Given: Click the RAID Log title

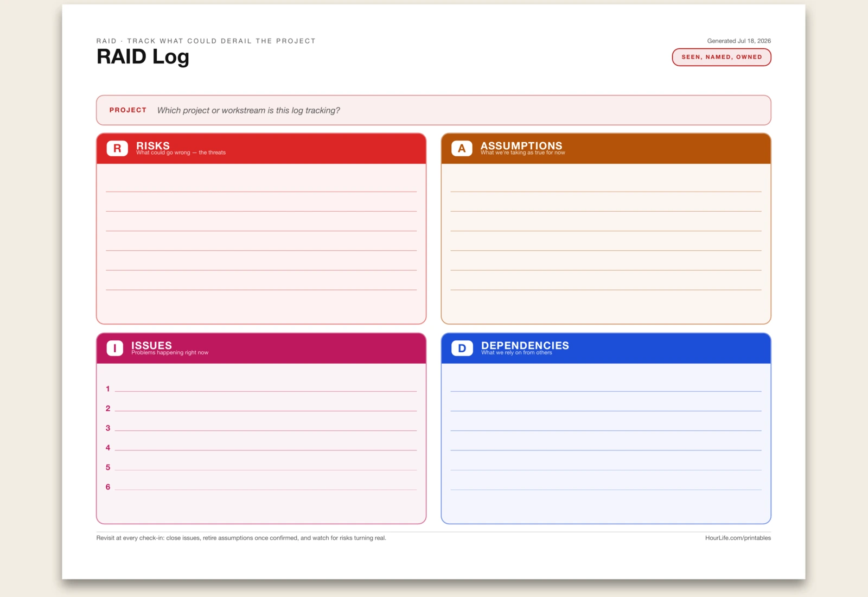Looking at the screenshot, I should 143,57.
